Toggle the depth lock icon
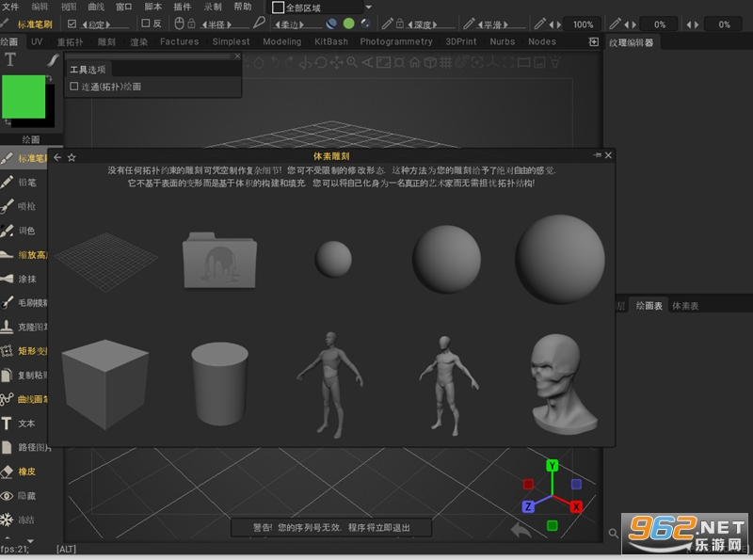This screenshot has height=560, width=753. tap(399, 23)
